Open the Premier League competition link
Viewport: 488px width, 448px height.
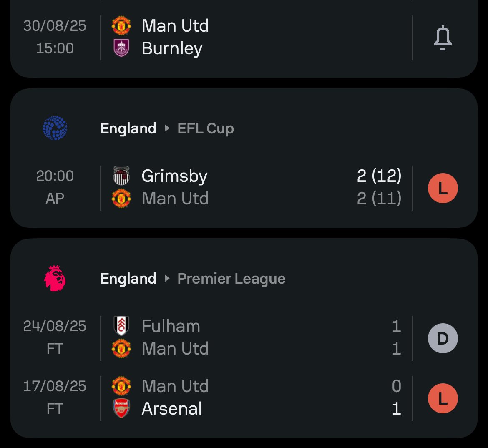pos(231,279)
